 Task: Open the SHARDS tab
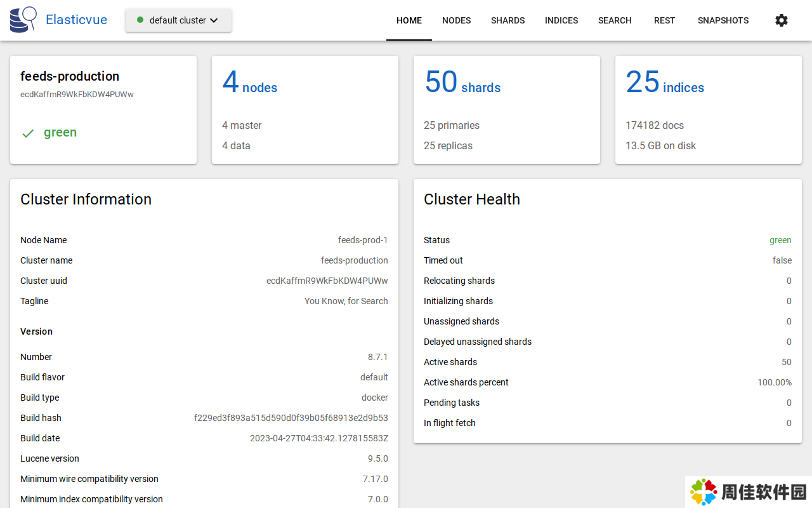(507, 20)
